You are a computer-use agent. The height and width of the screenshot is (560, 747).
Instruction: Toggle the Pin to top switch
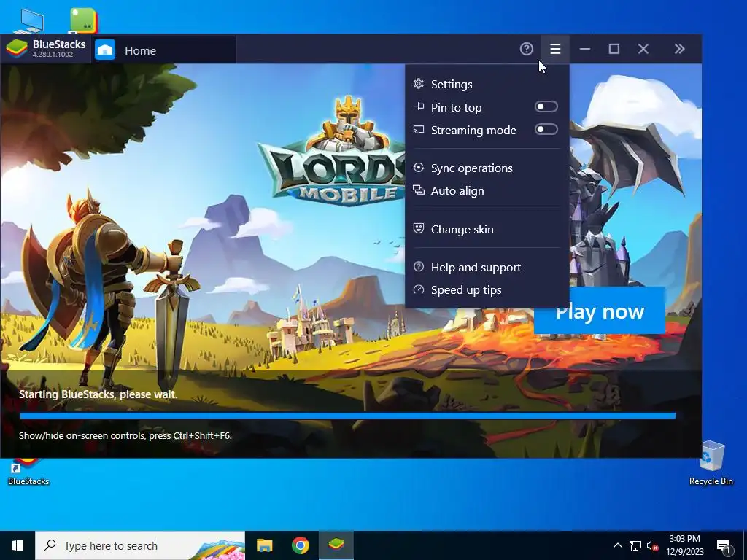[x=546, y=106]
